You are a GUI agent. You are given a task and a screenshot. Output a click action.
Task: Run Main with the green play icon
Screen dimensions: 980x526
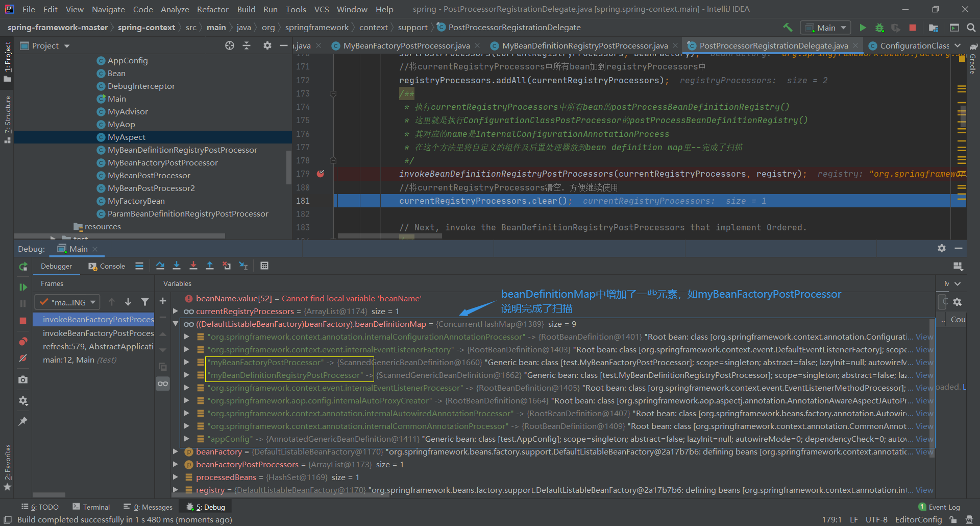pos(863,28)
